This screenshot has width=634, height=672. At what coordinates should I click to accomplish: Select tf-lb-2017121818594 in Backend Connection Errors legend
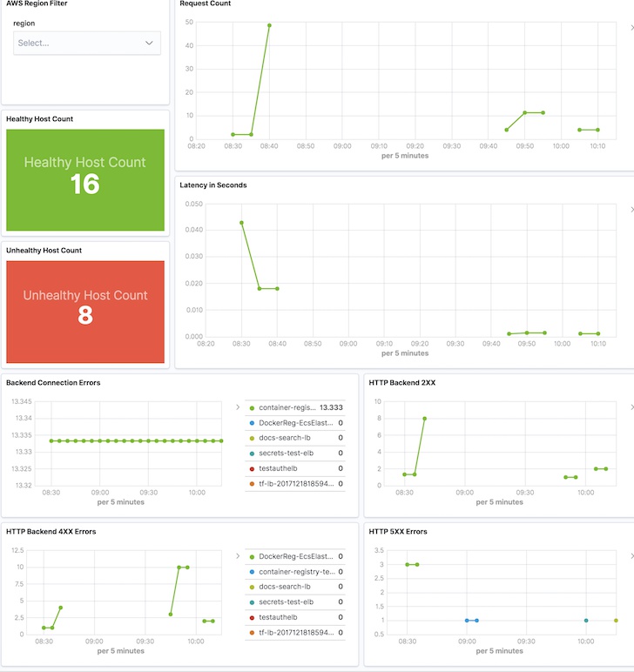(x=296, y=482)
